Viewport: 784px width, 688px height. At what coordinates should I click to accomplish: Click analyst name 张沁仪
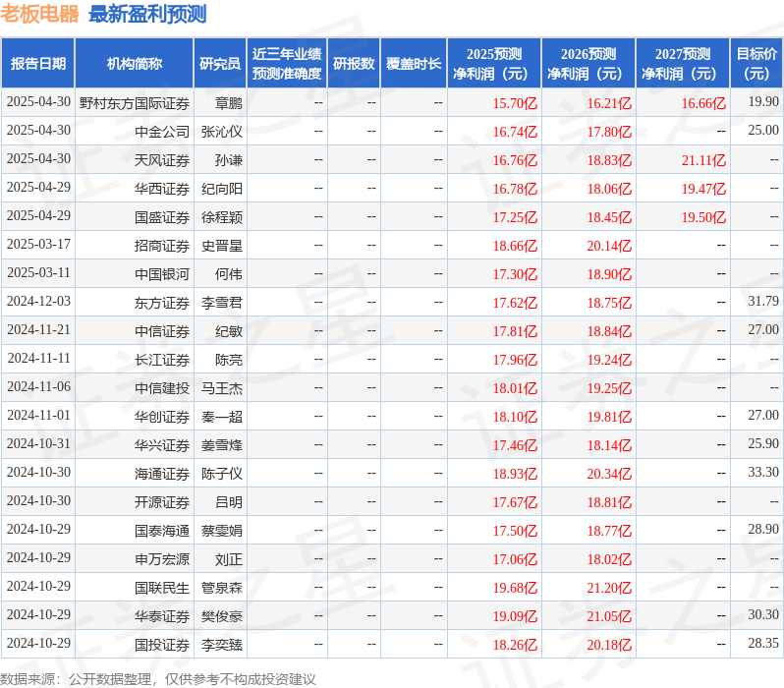(222, 132)
